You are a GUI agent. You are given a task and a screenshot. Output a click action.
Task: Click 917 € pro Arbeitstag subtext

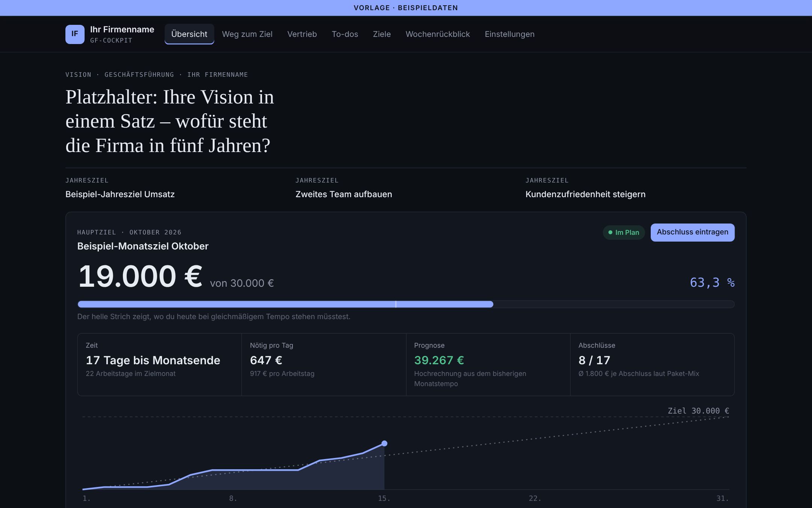(282, 374)
